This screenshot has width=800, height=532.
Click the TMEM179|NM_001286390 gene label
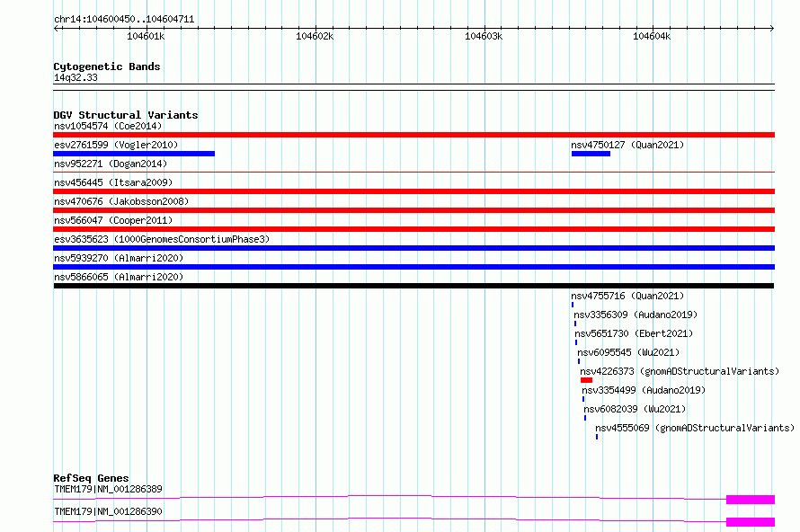point(108,511)
